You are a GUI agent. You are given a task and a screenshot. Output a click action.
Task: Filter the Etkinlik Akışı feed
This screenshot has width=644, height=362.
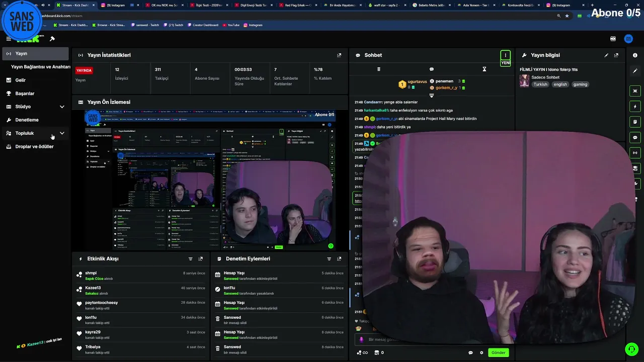tap(191, 259)
